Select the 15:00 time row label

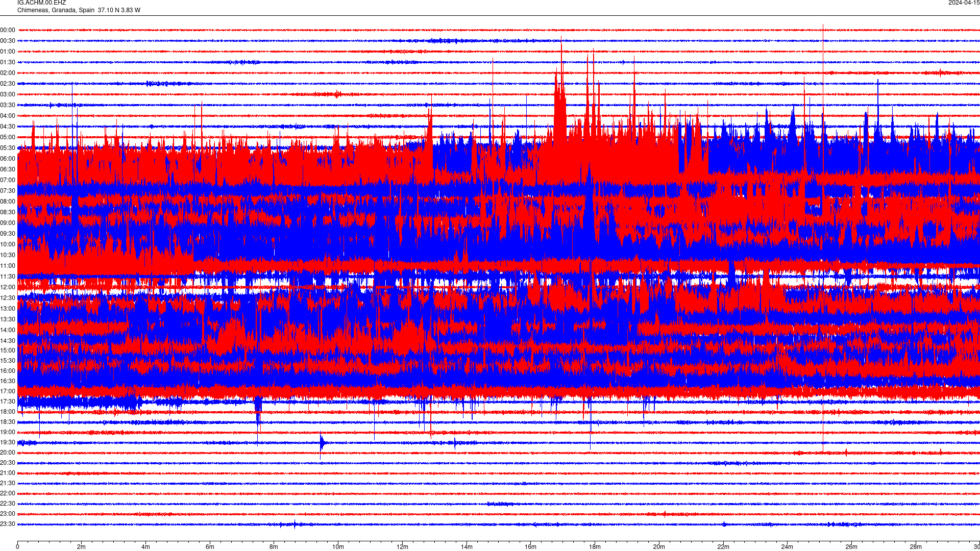(8, 350)
